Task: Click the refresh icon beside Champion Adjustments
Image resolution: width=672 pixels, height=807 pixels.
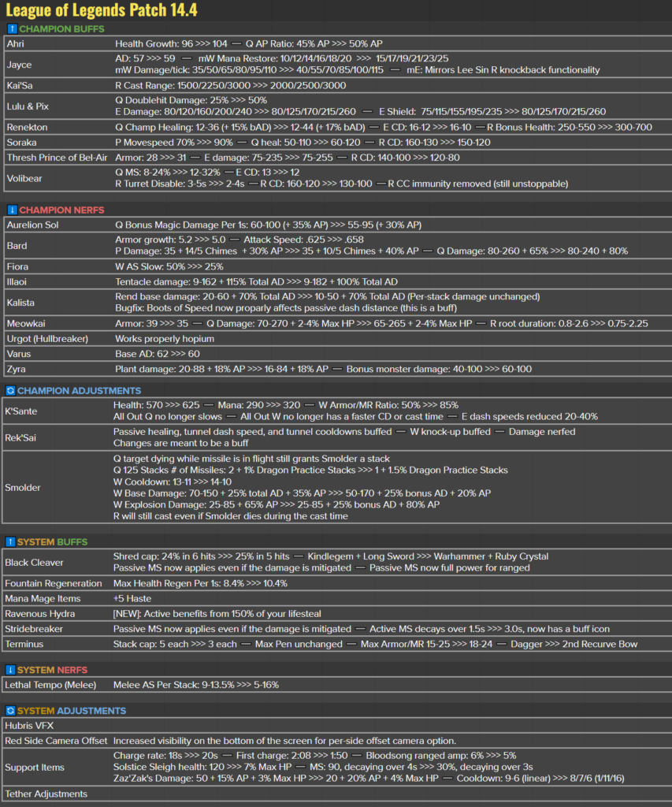Action: (x=10, y=391)
